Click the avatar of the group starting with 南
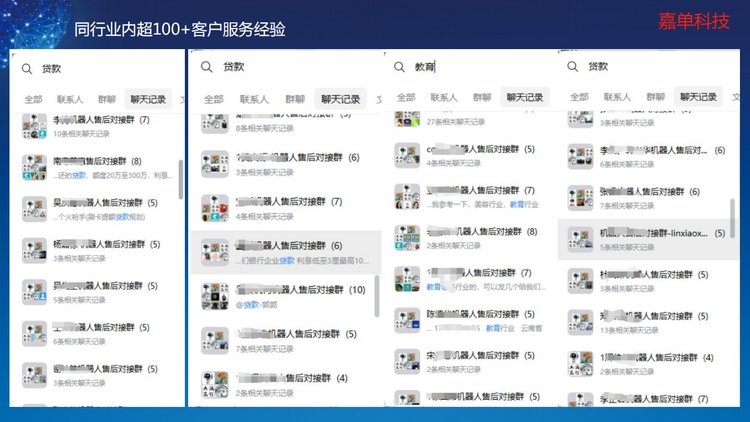The image size is (750, 422). (x=35, y=165)
